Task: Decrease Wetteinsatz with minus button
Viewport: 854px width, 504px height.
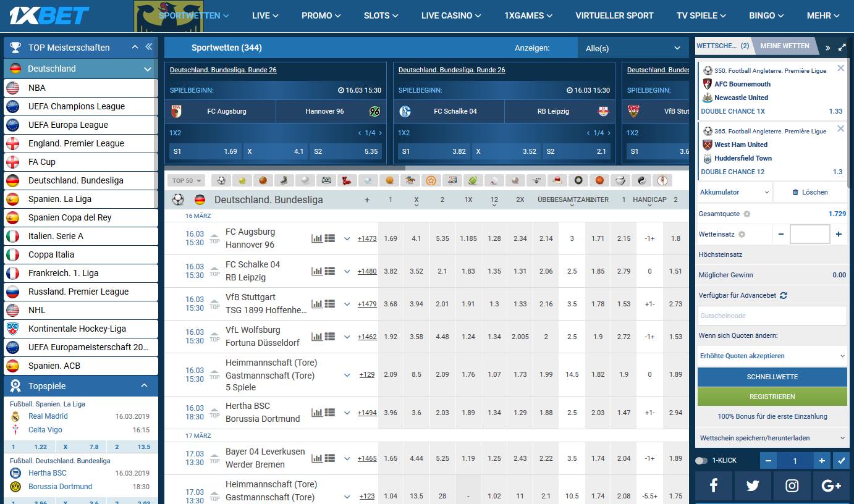Action: [781, 234]
